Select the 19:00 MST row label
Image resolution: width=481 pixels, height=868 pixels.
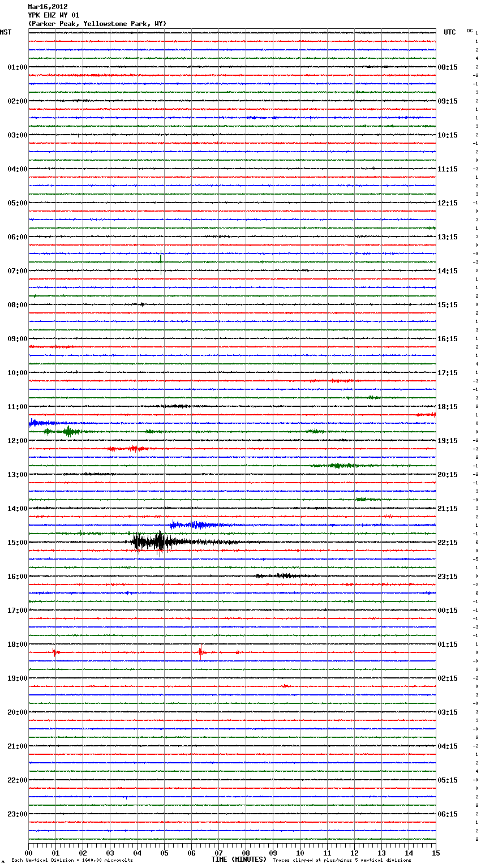(18, 678)
